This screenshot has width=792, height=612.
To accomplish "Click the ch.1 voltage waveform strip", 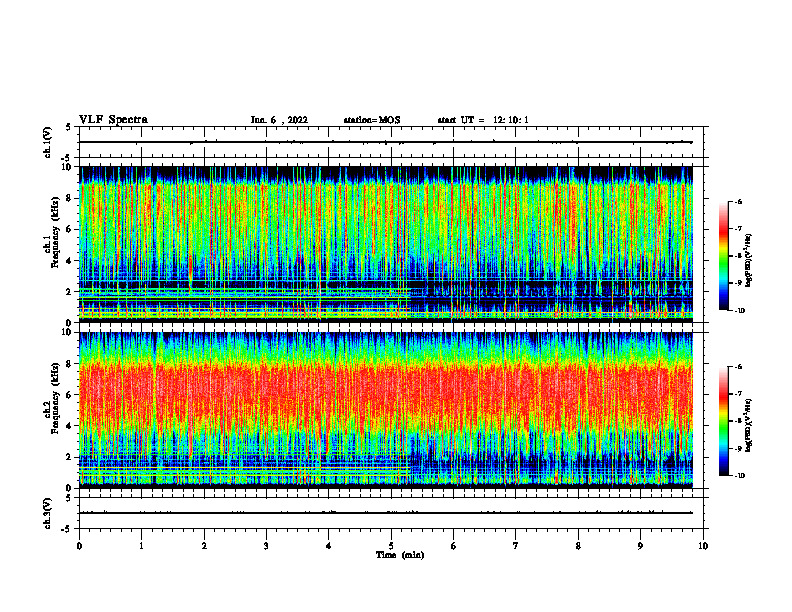I will [x=393, y=142].
